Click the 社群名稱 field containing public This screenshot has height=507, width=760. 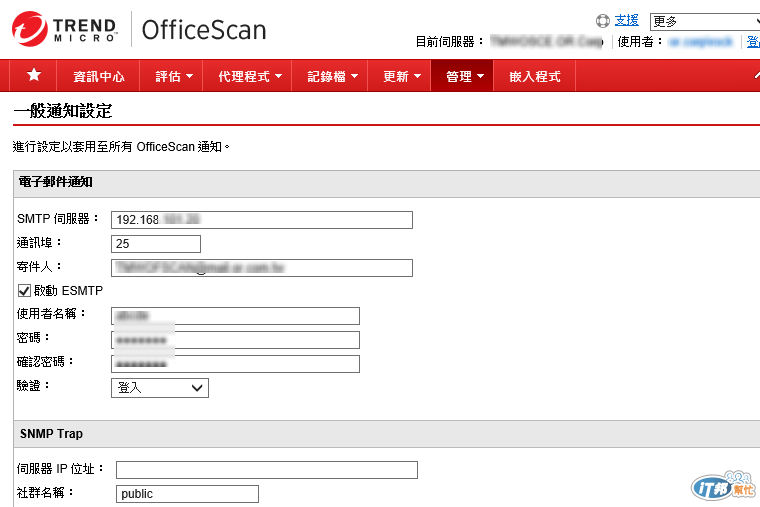click(x=187, y=494)
